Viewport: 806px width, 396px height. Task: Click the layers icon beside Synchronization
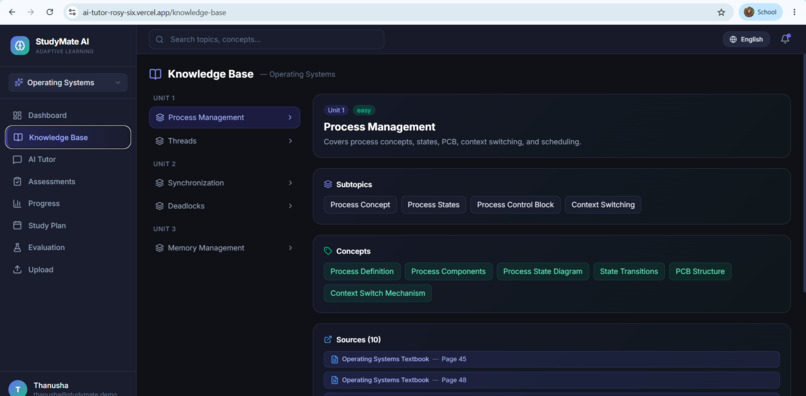click(x=159, y=183)
